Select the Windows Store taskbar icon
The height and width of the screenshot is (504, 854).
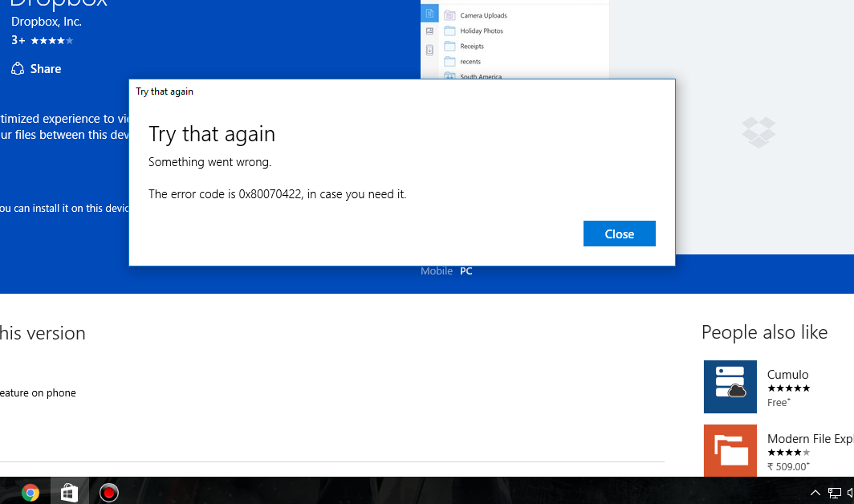click(x=69, y=493)
